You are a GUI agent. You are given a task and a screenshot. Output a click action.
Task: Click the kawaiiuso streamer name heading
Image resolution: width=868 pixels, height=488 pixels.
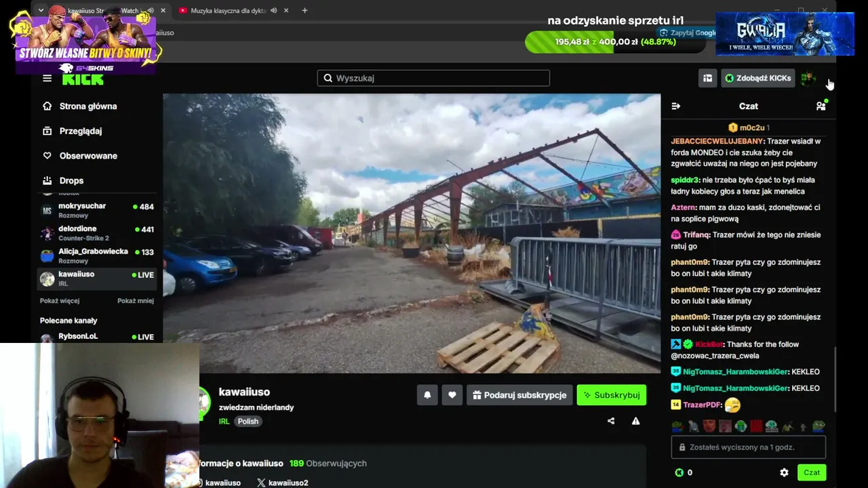point(244,392)
